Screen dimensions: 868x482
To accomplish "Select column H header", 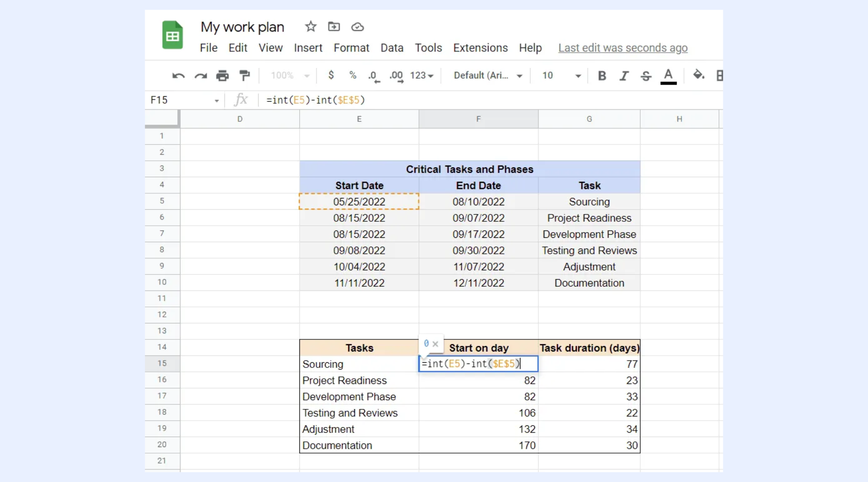I will [680, 119].
